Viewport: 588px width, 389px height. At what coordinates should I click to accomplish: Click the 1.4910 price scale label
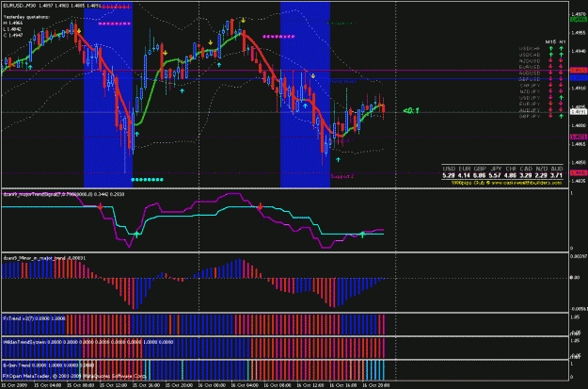[x=578, y=88]
